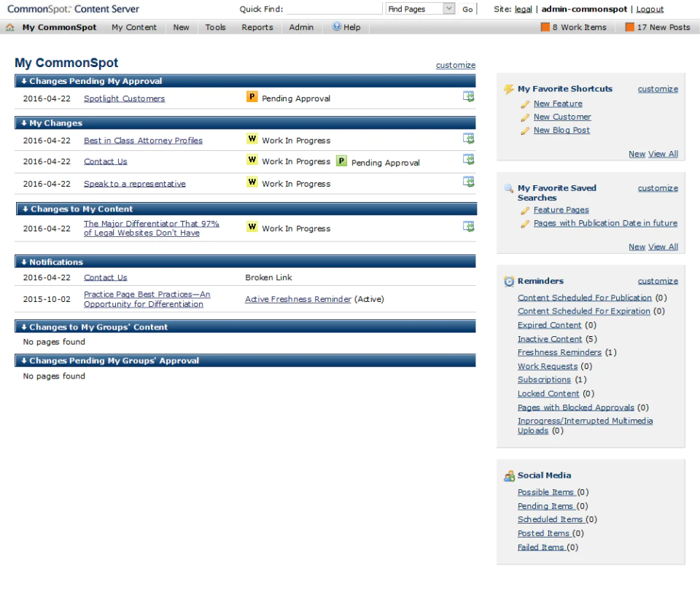Click the Go button

467,9
